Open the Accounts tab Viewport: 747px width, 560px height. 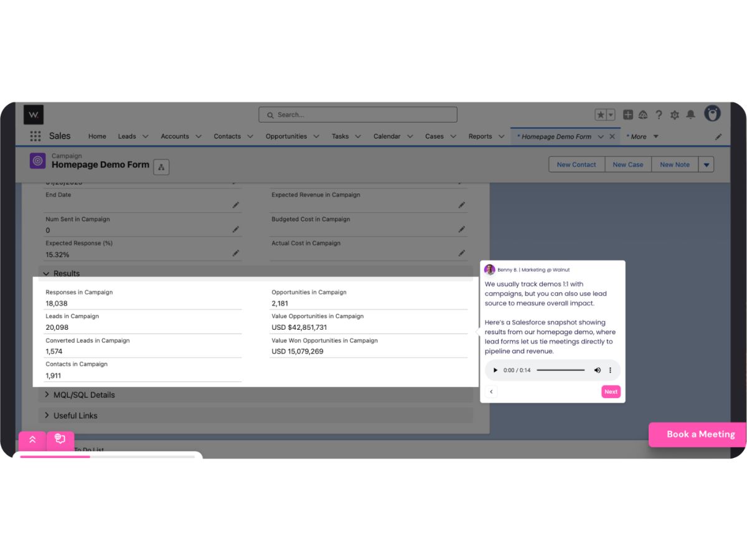[175, 136]
